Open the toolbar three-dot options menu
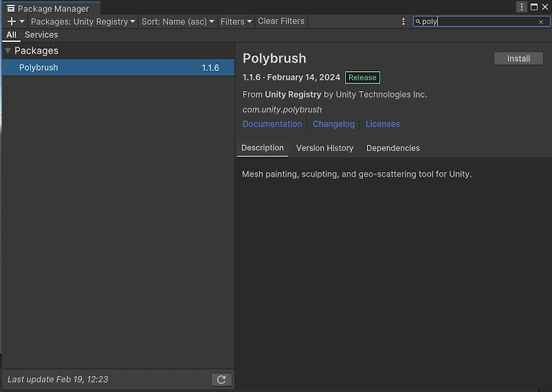The width and height of the screenshot is (552, 392). click(404, 21)
